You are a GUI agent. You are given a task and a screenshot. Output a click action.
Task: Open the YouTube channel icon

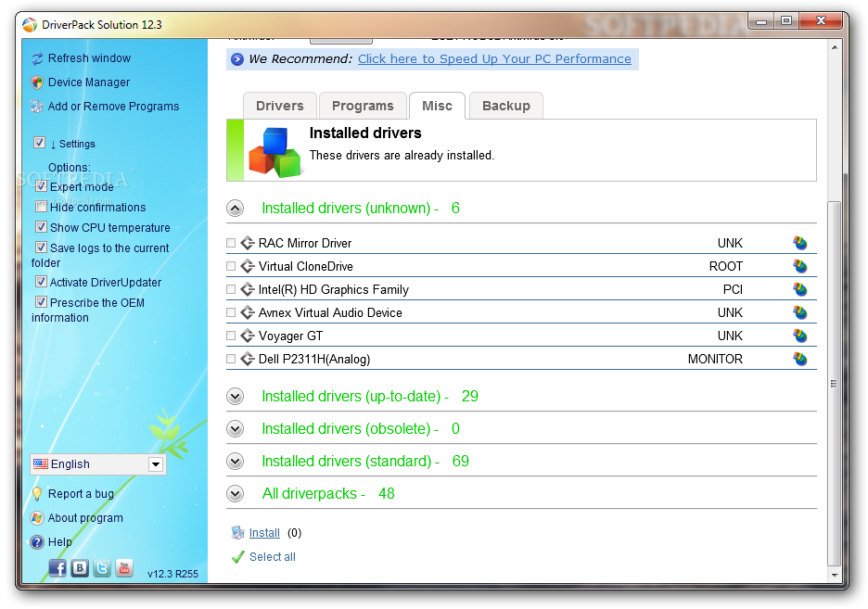click(x=124, y=567)
